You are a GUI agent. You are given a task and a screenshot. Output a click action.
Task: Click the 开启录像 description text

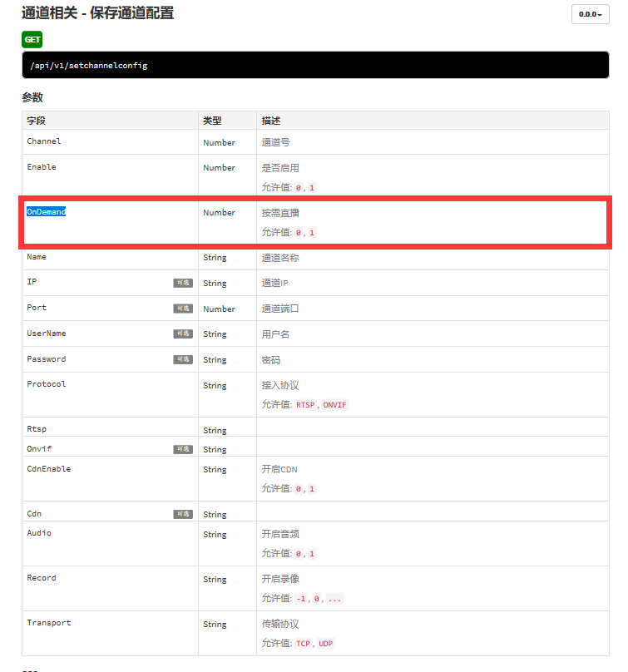click(280, 579)
